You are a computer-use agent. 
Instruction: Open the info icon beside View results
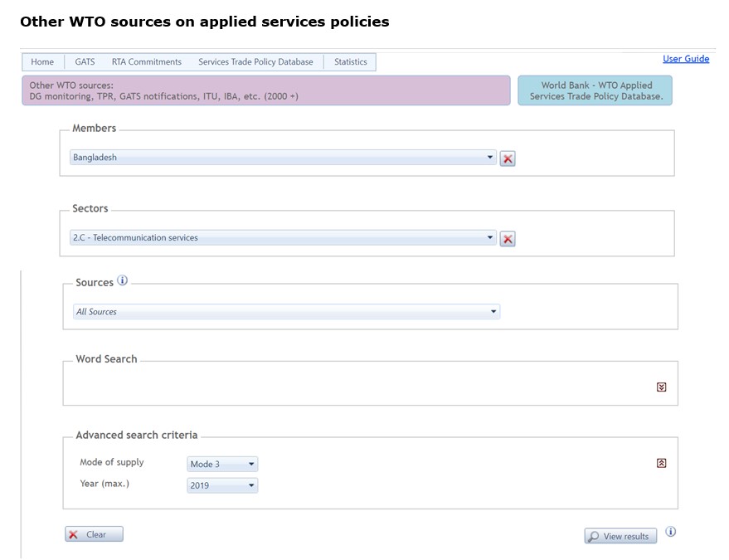[670, 532]
